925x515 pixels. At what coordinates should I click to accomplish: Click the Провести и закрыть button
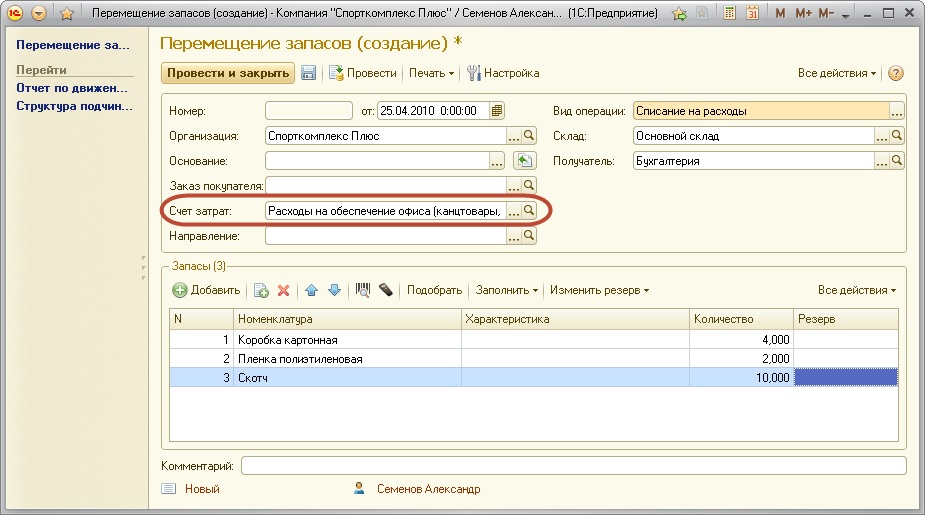pyautogui.click(x=227, y=73)
